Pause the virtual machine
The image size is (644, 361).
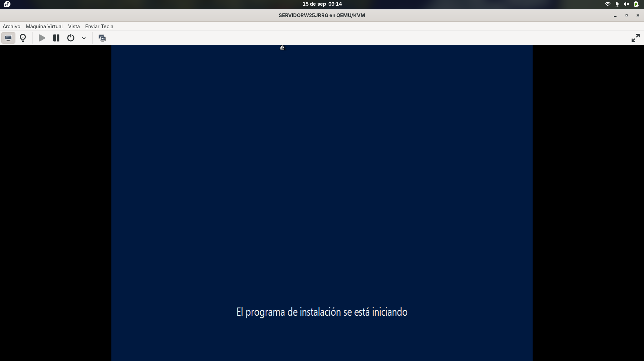coord(56,38)
